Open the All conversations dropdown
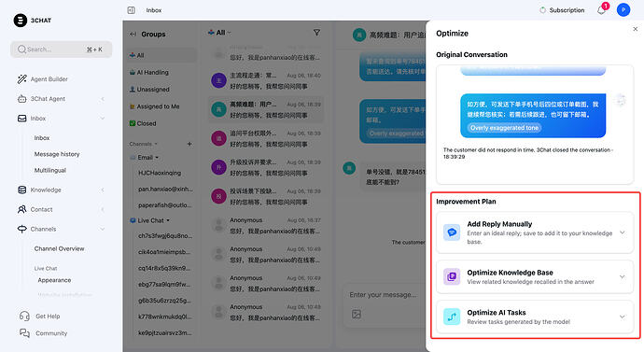This screenshot has width=644, height=352. [219, 33]
